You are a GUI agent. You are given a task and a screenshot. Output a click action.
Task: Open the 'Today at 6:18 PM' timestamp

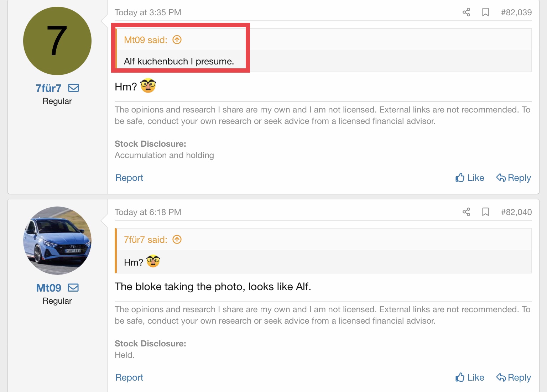click(148, 212)
